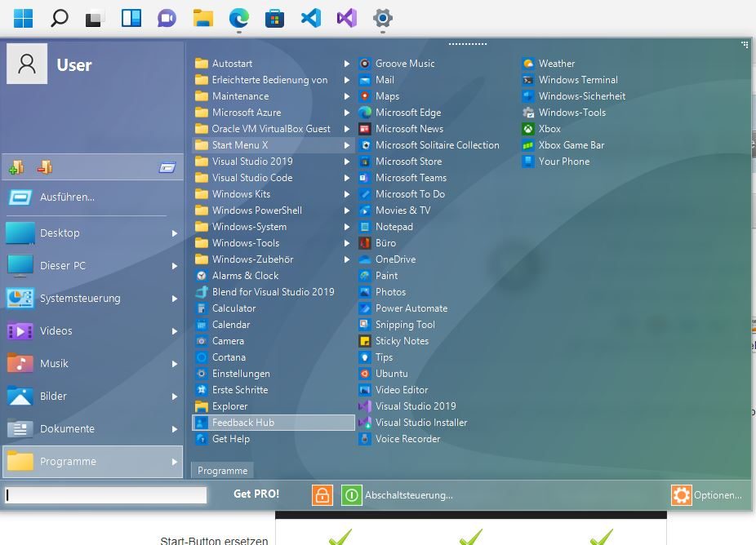This screenshot has height=545, width=756.
Task: Click Ausführen... to run command
Action: click(67, 197)
